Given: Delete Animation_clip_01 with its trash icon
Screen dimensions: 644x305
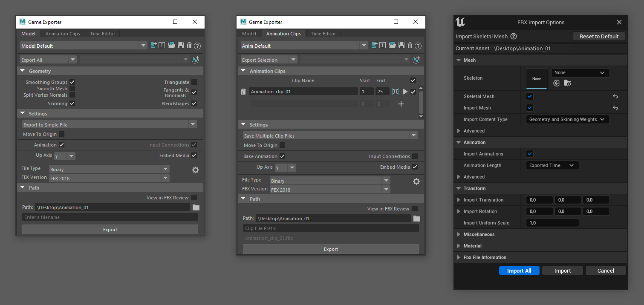Looking at the screenshot, I should (243, 92).
